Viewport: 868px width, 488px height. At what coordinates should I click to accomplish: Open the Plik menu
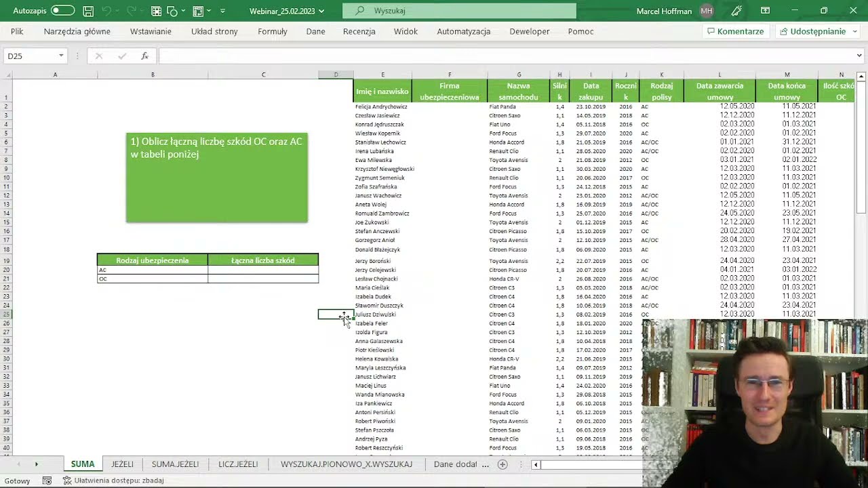coord(17,31)
